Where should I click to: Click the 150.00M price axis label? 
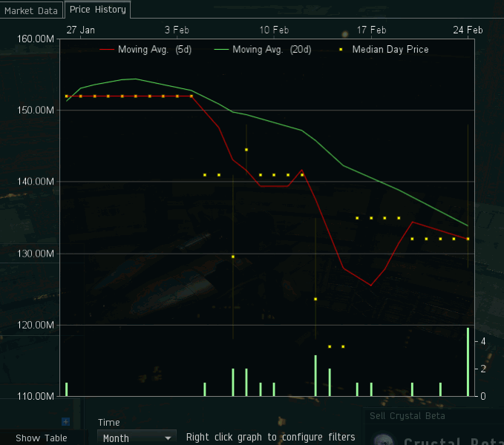tap(36, 110)
